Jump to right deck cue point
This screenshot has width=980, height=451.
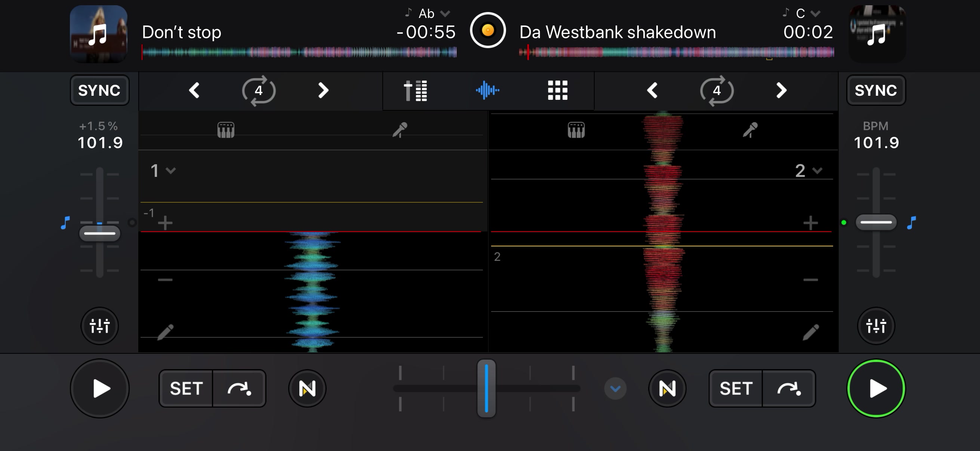(789, 389)
